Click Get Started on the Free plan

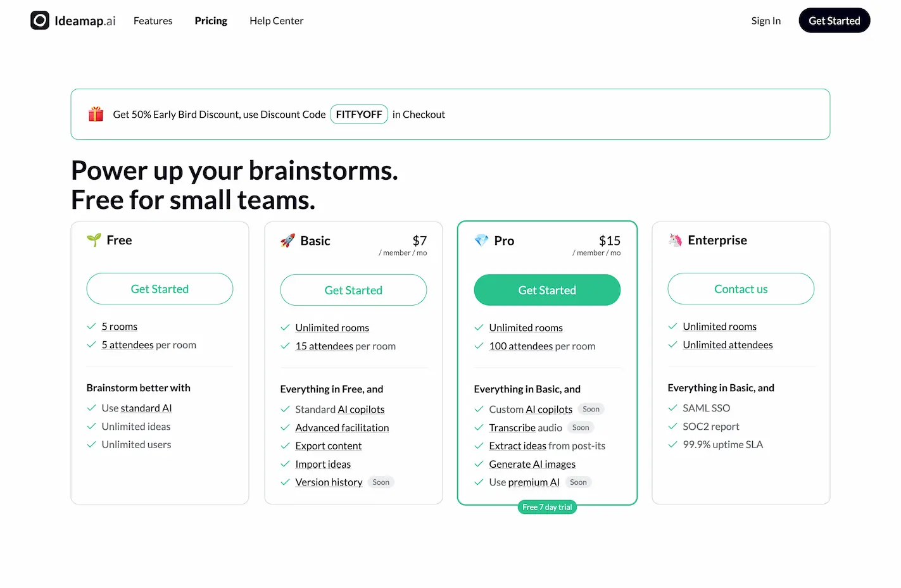click(160, 289)
